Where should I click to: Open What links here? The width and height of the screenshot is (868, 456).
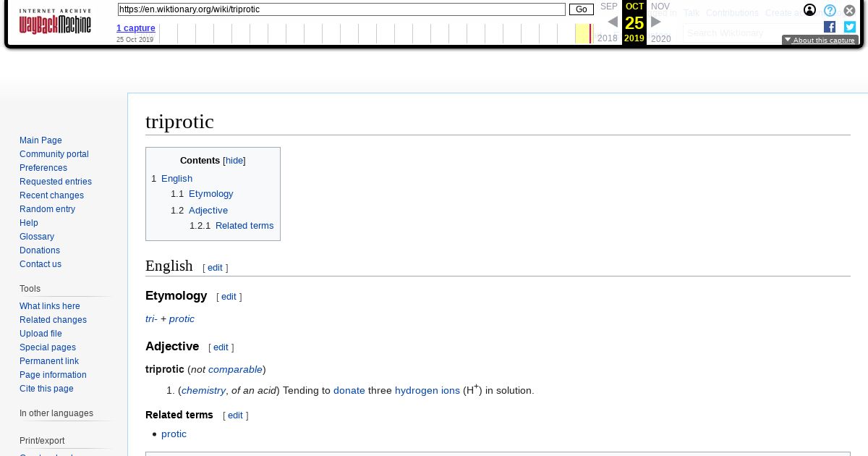click(50, 306)
